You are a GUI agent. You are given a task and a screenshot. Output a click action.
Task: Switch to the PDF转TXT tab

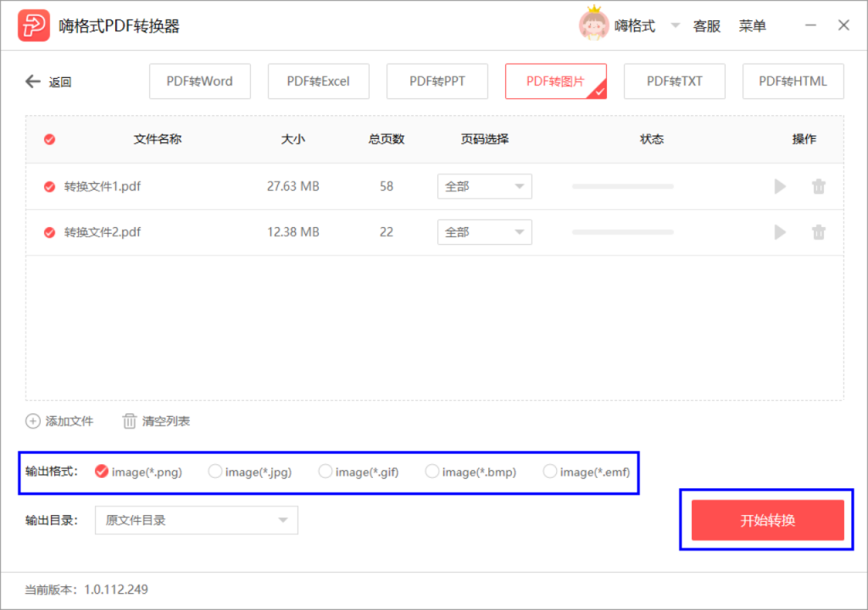[674, 81]
